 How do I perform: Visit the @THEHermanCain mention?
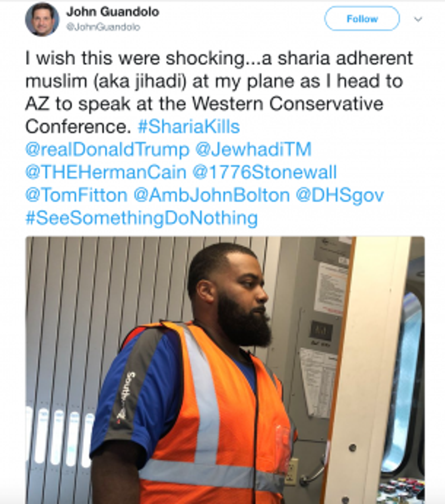(106, 172)
